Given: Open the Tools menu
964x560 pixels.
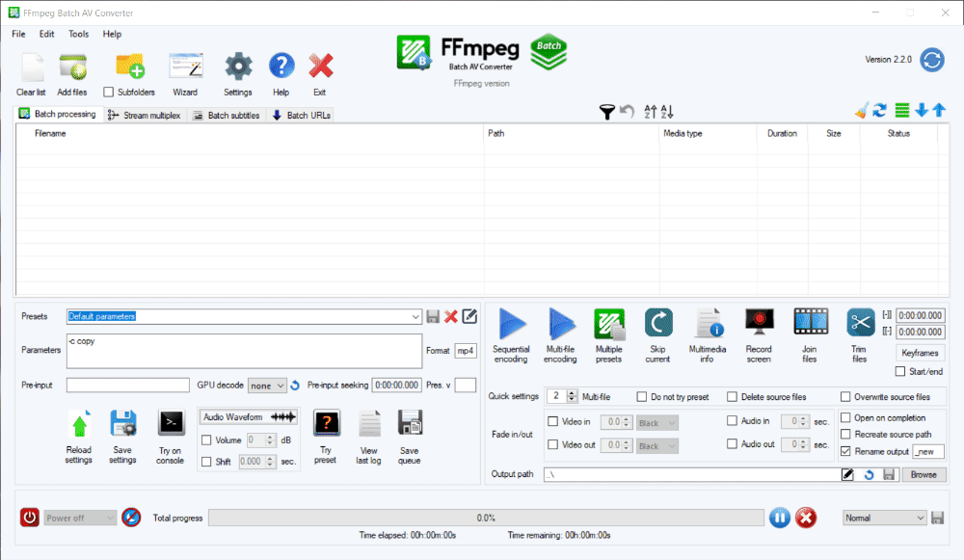Looking at the screenshot, I should pos(79,34).
